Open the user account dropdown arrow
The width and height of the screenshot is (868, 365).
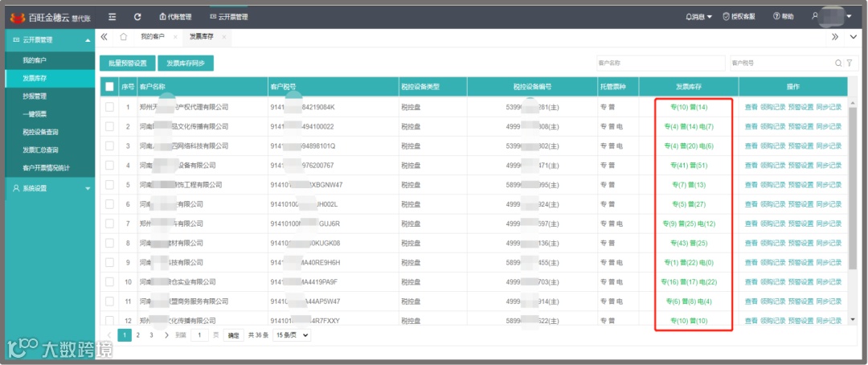(x=850, y=17)
